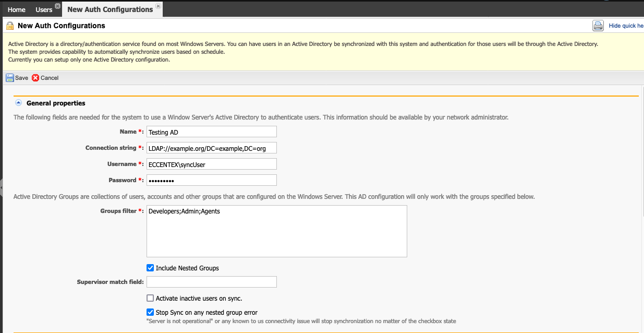Click the Connection string field
This screenshot has height=333, width=644.
212,148
